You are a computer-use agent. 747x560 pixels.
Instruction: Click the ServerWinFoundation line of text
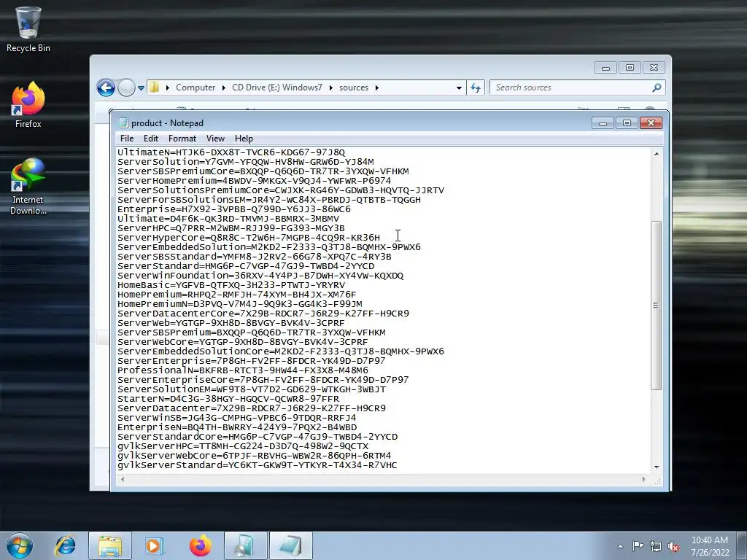click(x=260, y=275)
